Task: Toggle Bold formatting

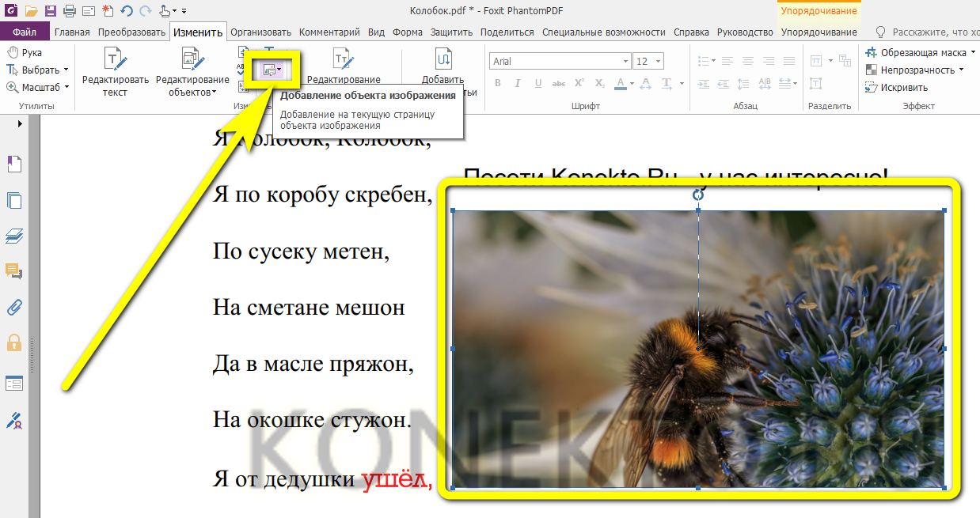Action: (498, 84)
